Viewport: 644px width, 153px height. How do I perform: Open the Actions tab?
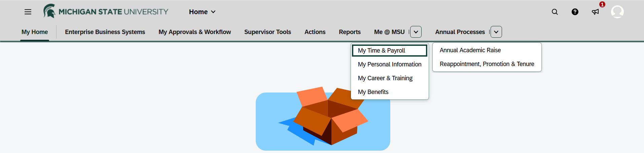point(315,32)
